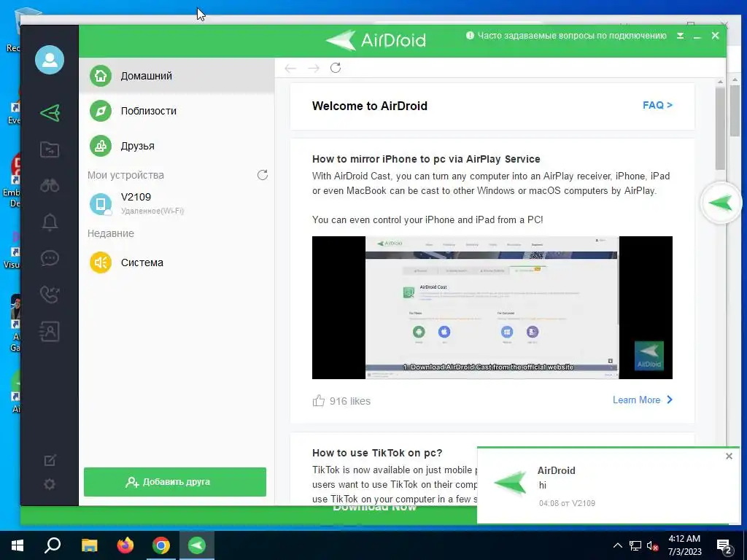Image resolution: width=747 pixels, height=560 pixels.
Task: Click the scrollbar up arrow in the content pane
Action: tap(720, 82)
